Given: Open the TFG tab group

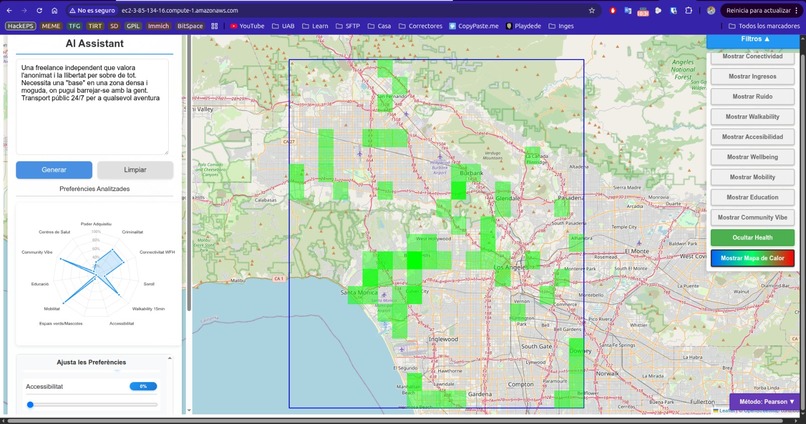Looking at the screenshot, I should pos(74,26).
